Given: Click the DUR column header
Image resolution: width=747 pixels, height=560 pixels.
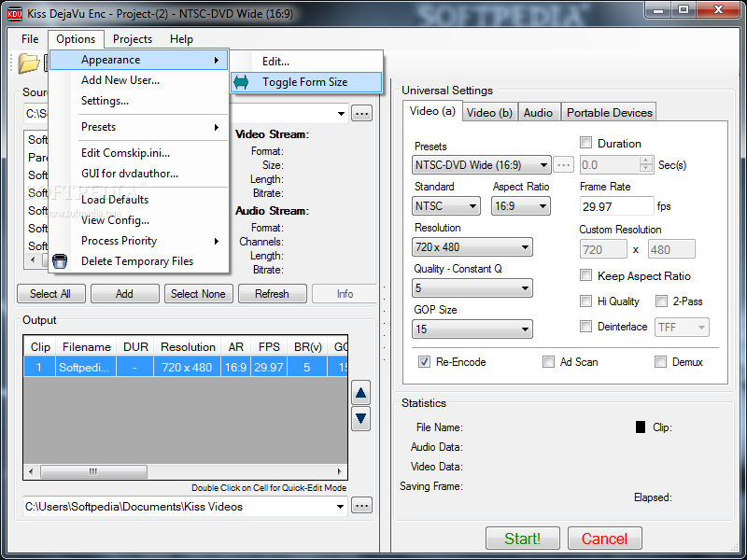Looking at the screenshot, I should [135, 346].
